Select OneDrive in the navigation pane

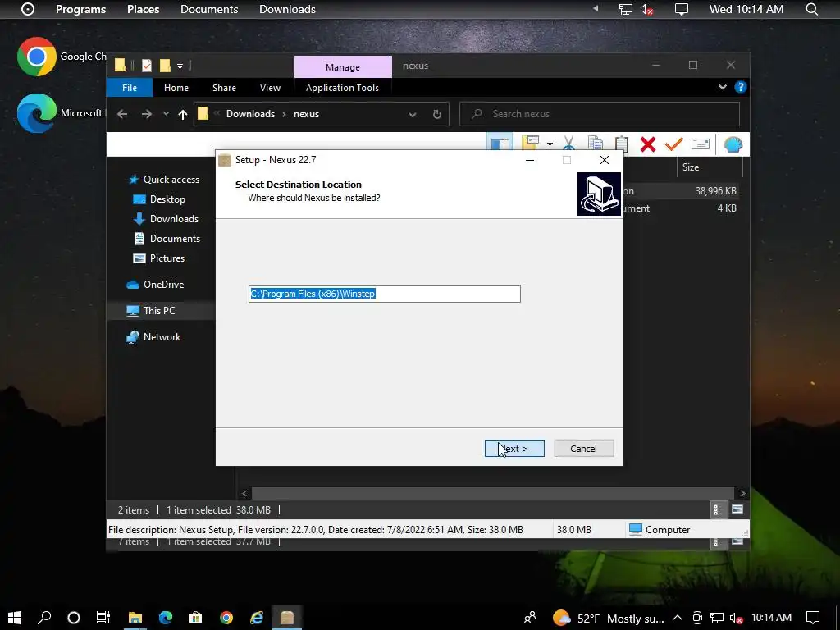[x=163, y=285]
